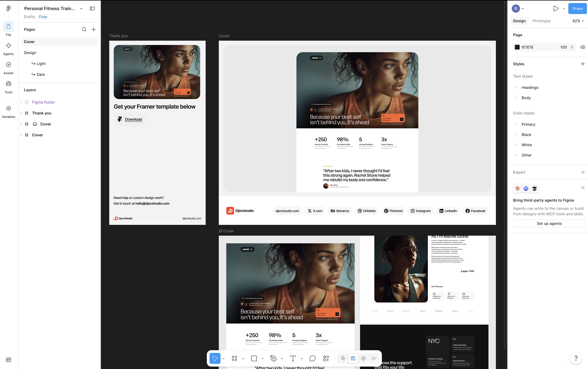This screenshot has width=588, height=369.
Task: Click the vertical canvas scrollbar
Action: [x=505, y=174]
